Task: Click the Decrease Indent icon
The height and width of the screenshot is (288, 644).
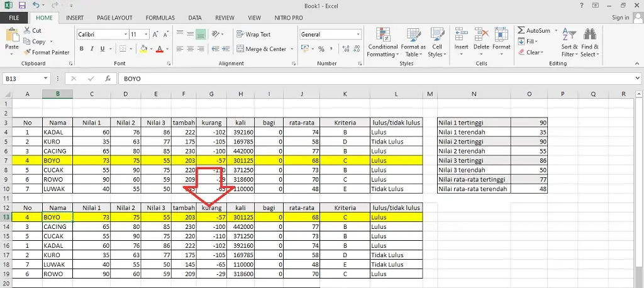Action: 216,49
